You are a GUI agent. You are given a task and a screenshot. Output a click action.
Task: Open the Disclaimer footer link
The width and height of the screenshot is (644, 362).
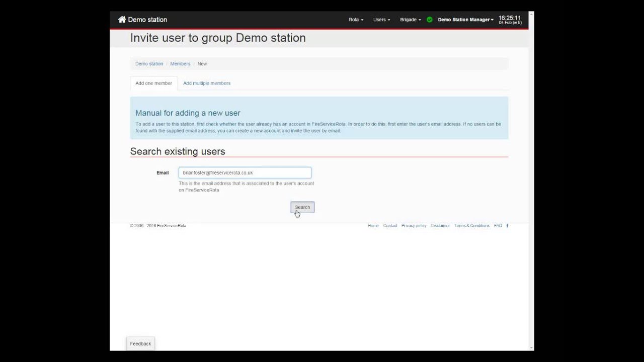pos(440,226)
